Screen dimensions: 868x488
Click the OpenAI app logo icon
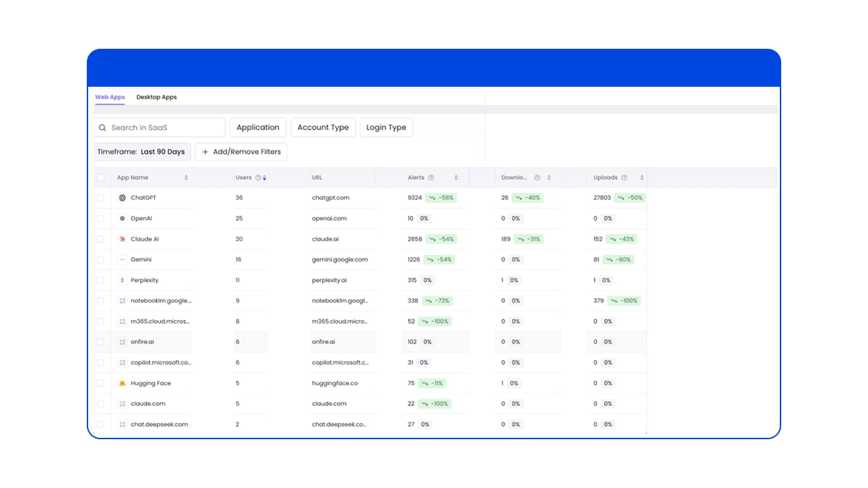(122, 218)
